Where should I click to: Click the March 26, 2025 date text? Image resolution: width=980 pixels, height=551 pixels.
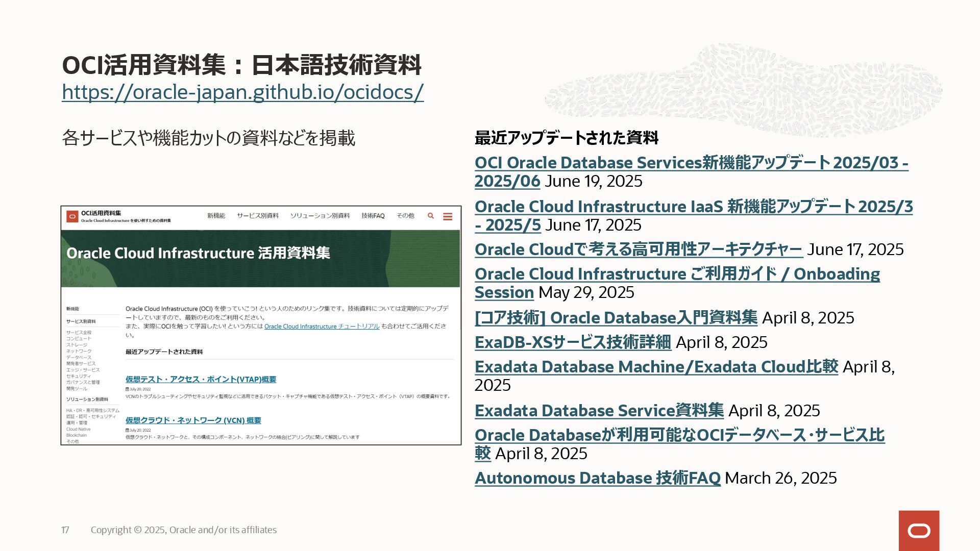[781, 478]
